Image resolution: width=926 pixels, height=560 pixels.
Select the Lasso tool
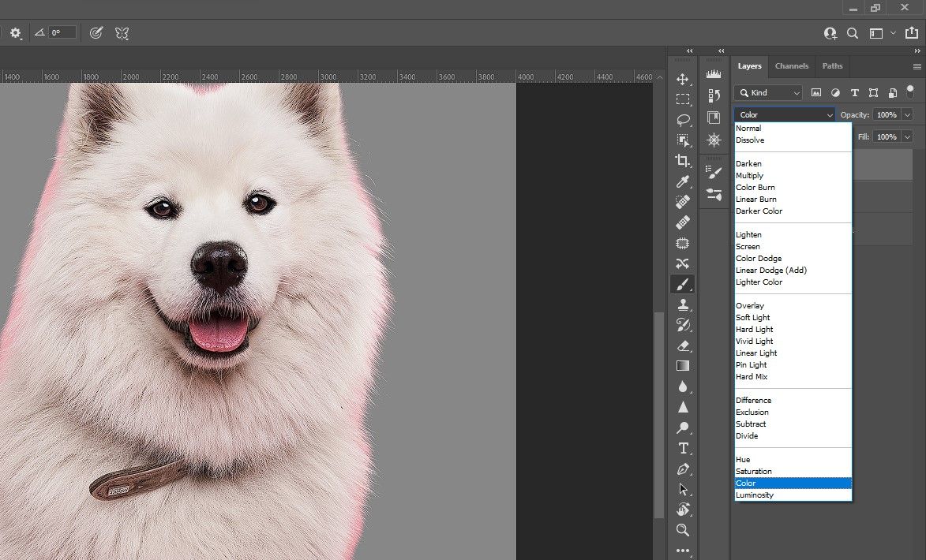pos(683,120)
